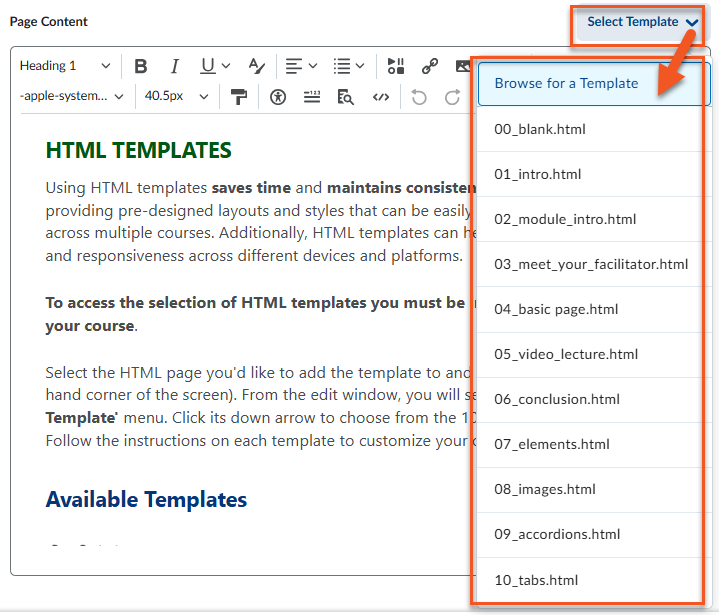Select the format painter tool
This screenshot has height=615, width=719.
click(x=238, y=97)
